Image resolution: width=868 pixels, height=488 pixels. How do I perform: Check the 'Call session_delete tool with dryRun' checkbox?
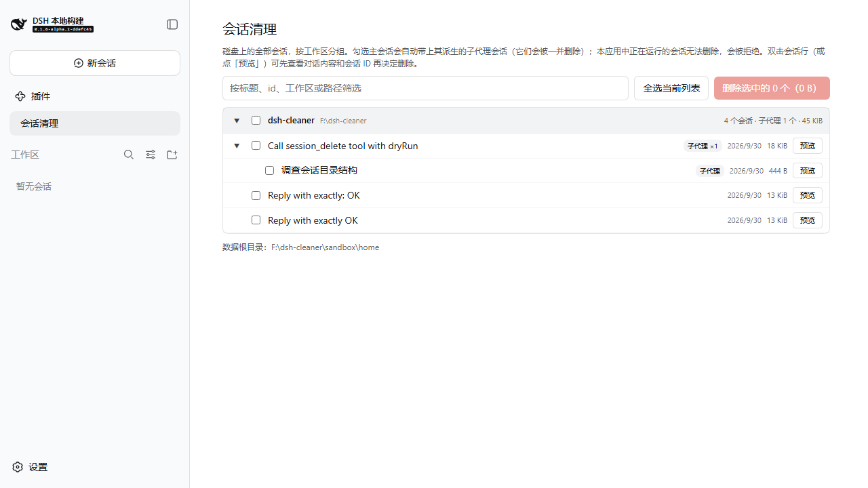click(256, 146)
